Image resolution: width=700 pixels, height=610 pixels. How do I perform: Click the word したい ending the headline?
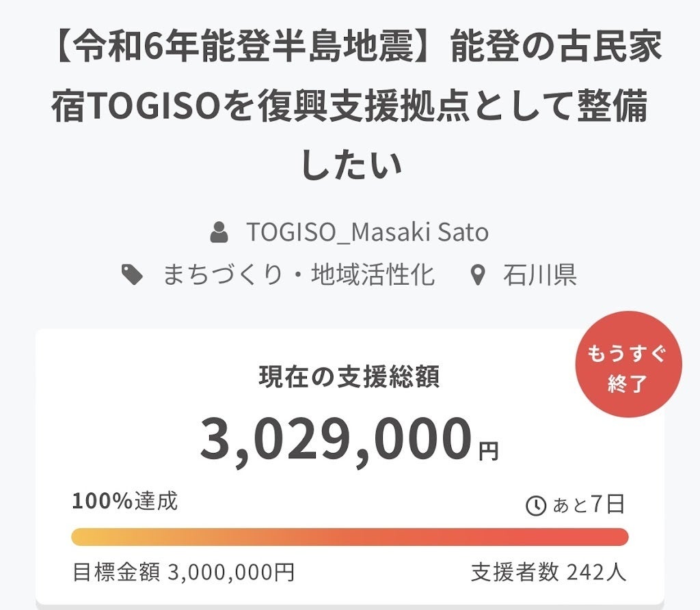(350, 164)
